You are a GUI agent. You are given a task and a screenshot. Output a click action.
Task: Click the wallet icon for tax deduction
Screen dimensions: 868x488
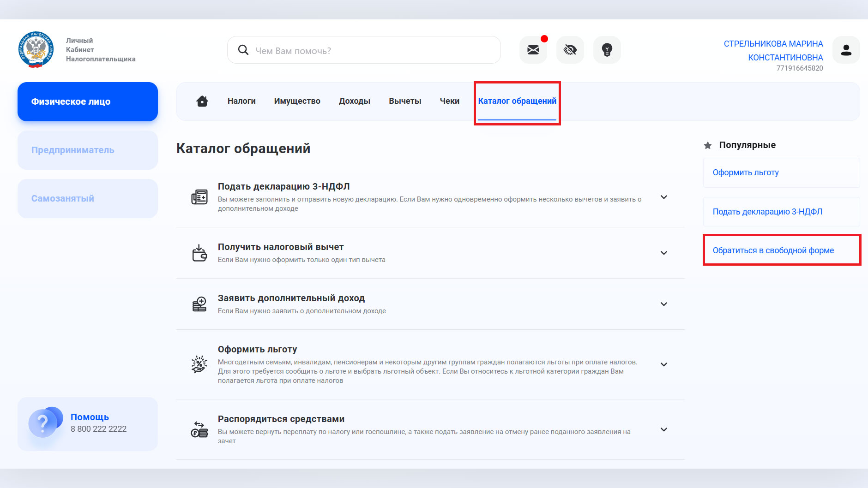[x=199, y=253]
